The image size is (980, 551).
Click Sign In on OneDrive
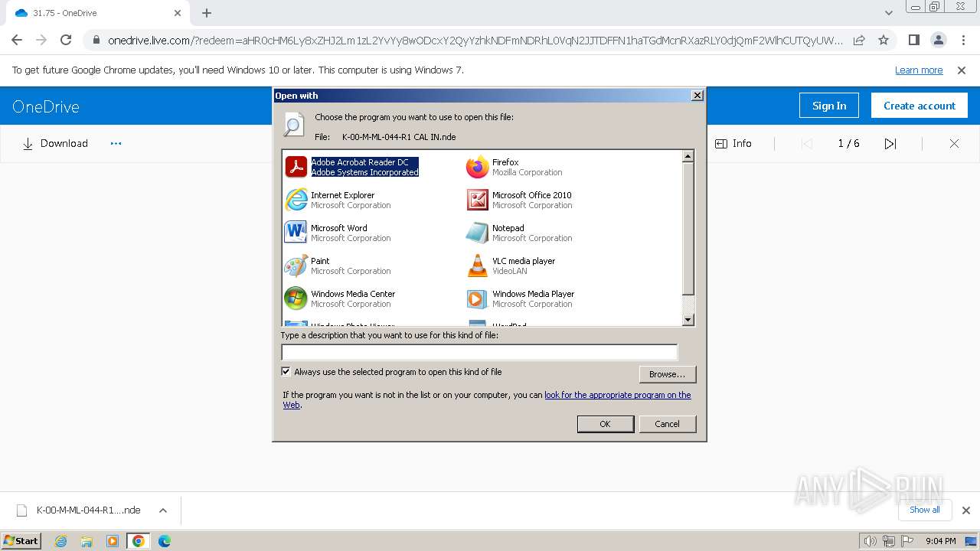tap(829, 106)
